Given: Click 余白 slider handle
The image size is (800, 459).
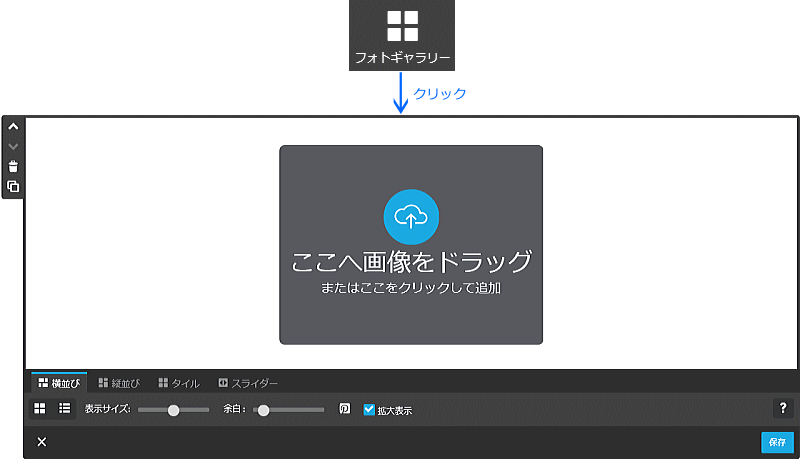Looking at the screenshot, I should click(x=263, y=411).
